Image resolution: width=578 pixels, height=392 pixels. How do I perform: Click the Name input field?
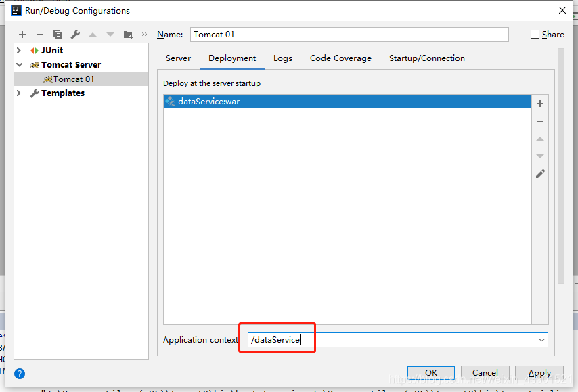click(349, 35)
